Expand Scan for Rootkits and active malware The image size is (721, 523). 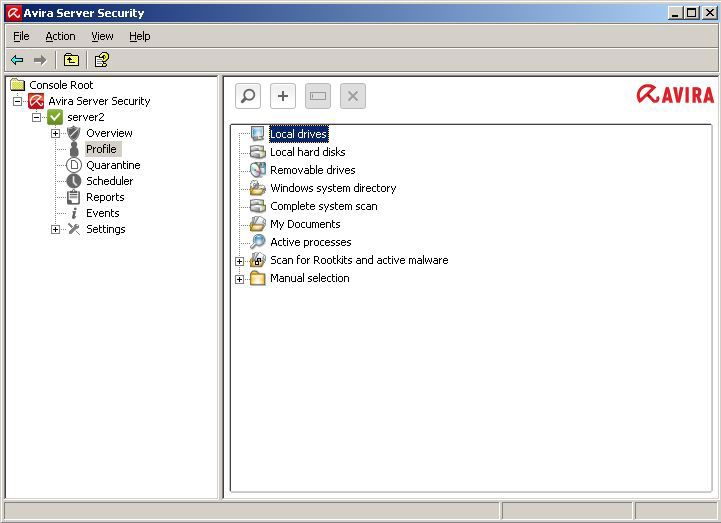(239, 261)
